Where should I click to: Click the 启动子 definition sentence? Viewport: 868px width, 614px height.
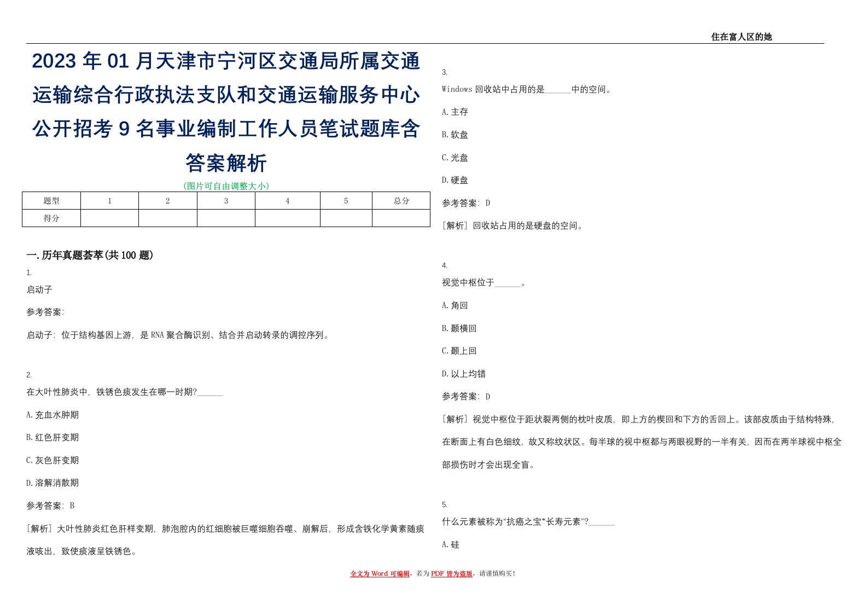click(x=179, y=335)
